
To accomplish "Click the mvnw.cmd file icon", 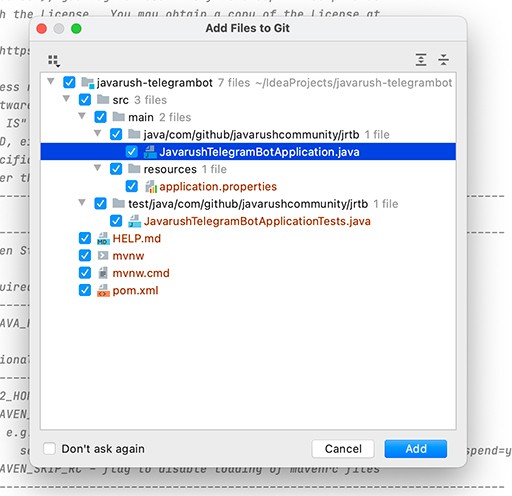I will point(103,273).
